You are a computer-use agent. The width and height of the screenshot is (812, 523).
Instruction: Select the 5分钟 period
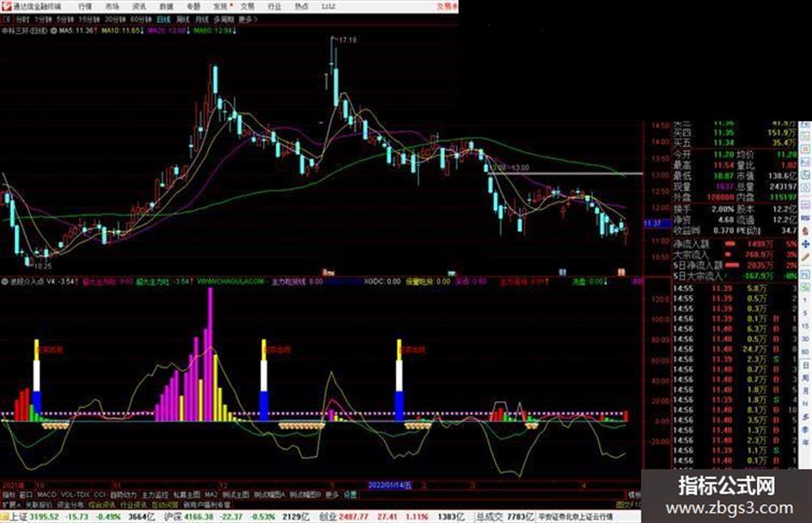(x=64, y=19)
